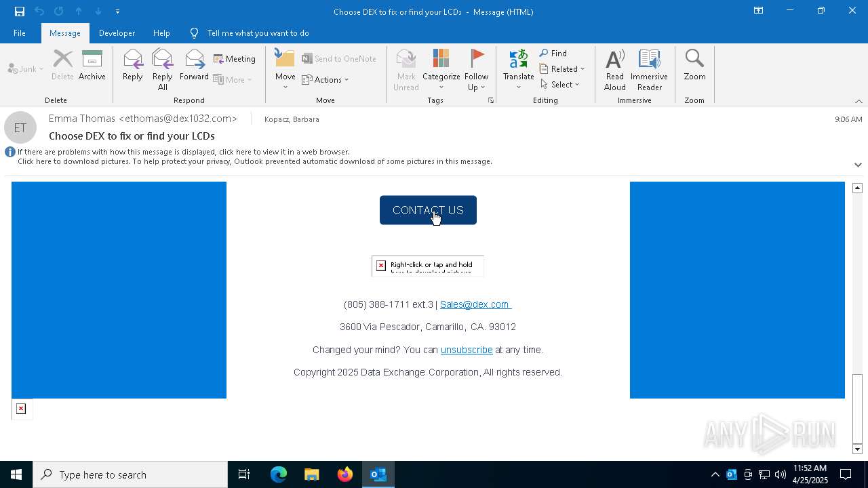868x488 pixels.
Task: Open the Windows Start menu
Action: tap(16, 474)
